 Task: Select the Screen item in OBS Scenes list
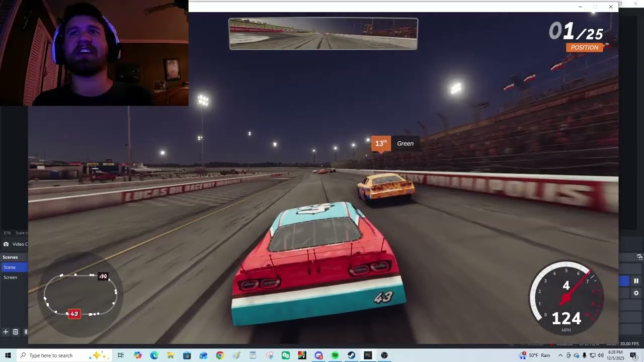click(x=14, y=278)
